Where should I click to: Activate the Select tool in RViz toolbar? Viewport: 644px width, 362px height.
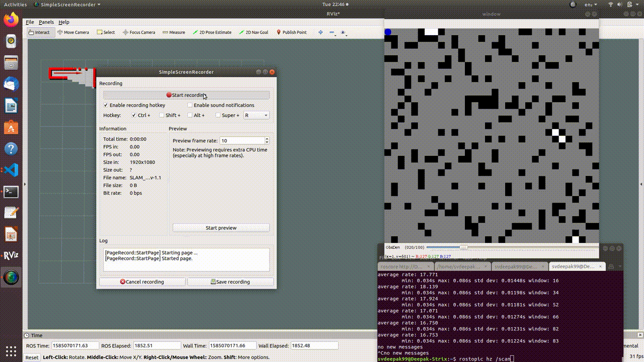pos(106,32)
